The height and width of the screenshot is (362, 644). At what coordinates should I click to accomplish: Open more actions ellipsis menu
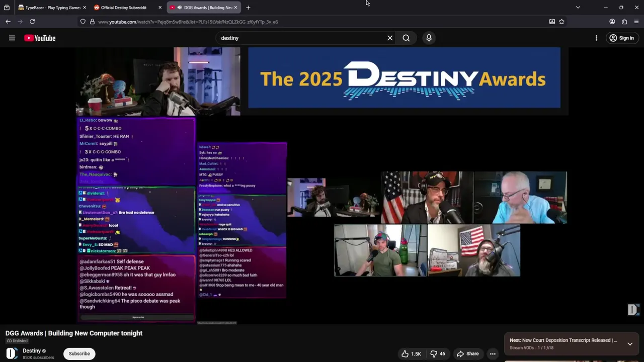tap(493, 354)
